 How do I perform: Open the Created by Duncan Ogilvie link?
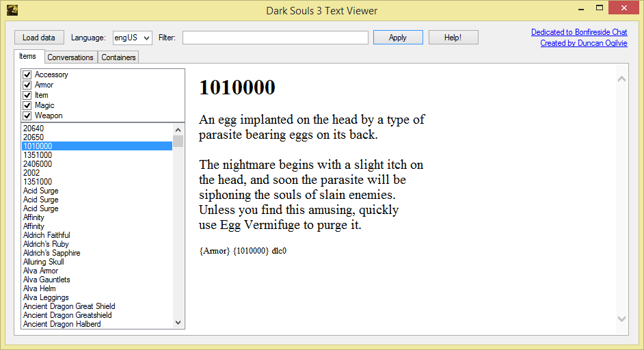pyautogui.click(x=584, y=42)
